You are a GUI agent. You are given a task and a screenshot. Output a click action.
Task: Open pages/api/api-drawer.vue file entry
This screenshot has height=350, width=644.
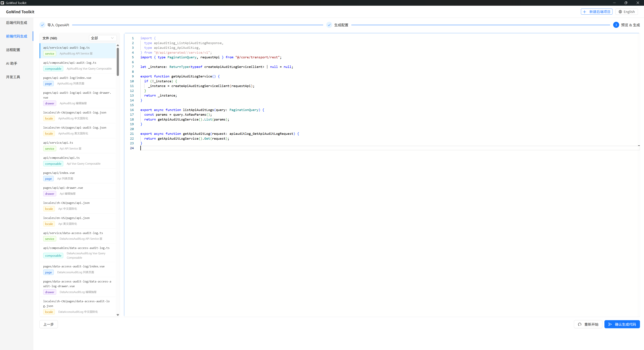point(78,191)
